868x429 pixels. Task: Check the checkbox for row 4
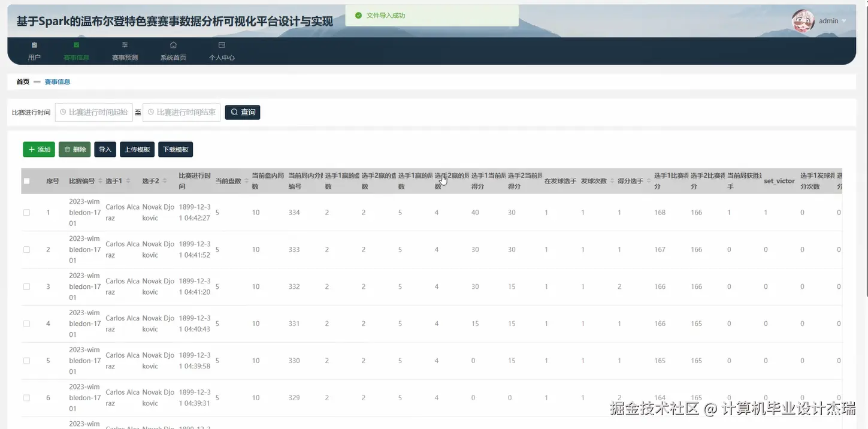[26, 324]
